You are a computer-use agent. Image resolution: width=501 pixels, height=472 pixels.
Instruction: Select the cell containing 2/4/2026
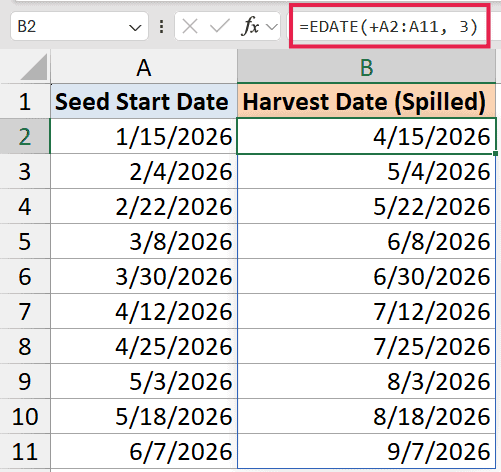[x=144, y=171]
